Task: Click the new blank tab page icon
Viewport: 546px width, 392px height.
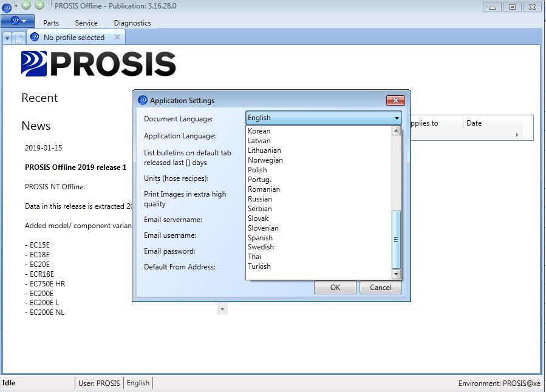Action: click(19, 38)
